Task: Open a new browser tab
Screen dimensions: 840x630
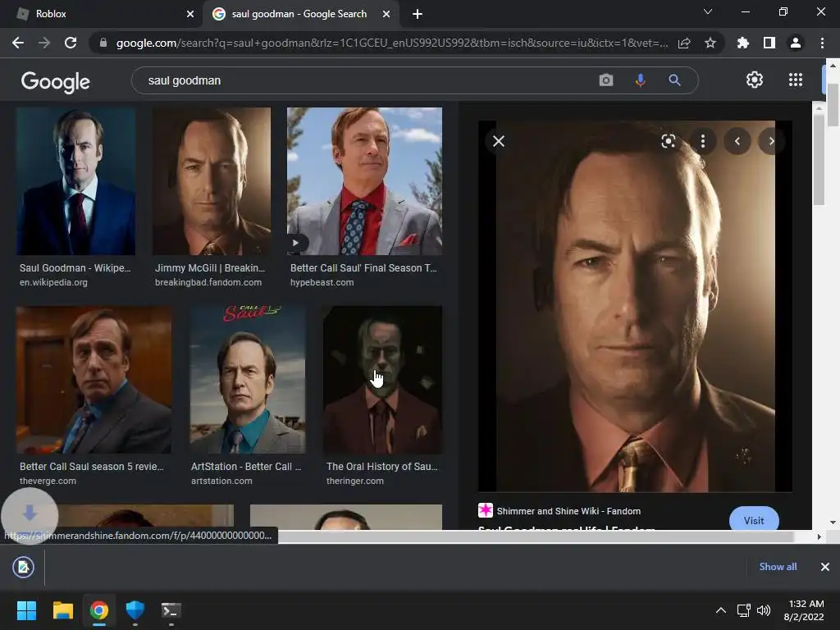Action: (418, 14)
